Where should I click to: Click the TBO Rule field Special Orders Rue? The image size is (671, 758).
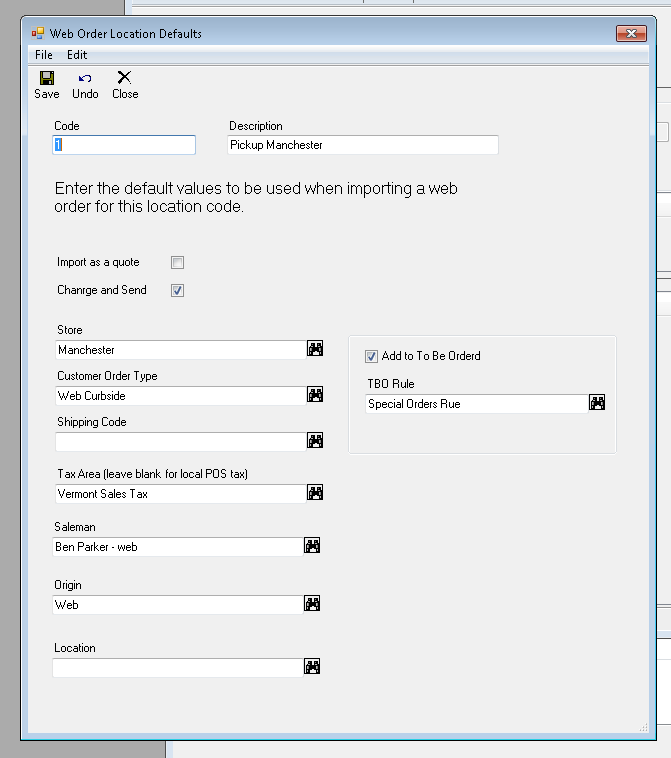[477, 404]
